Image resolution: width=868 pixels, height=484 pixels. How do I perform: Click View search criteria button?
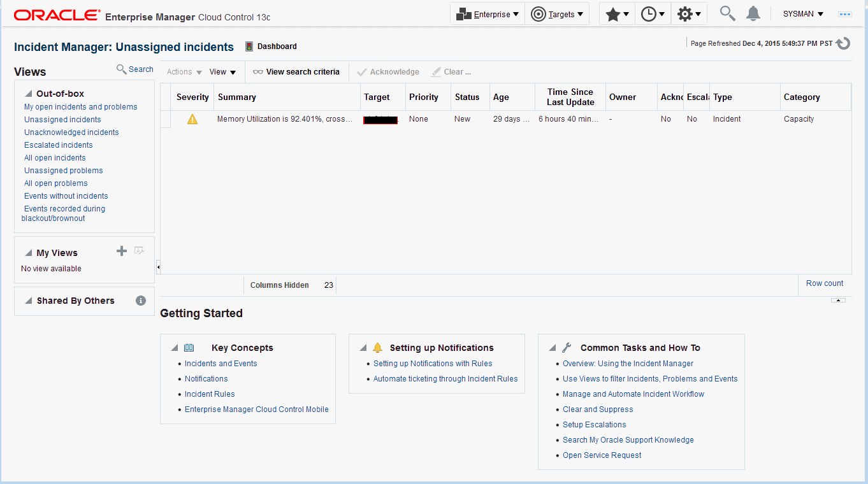point(296,72)
